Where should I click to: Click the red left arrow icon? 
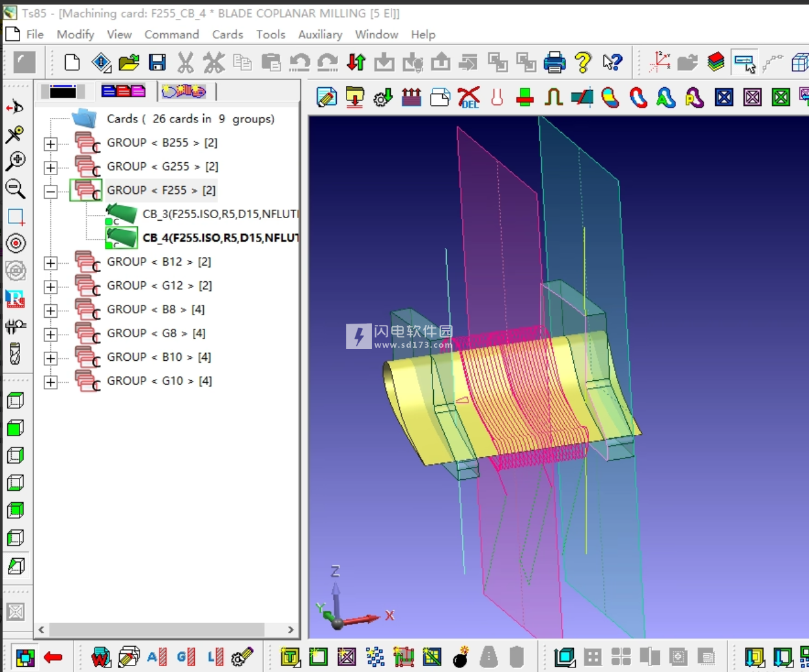click(53, 657)
